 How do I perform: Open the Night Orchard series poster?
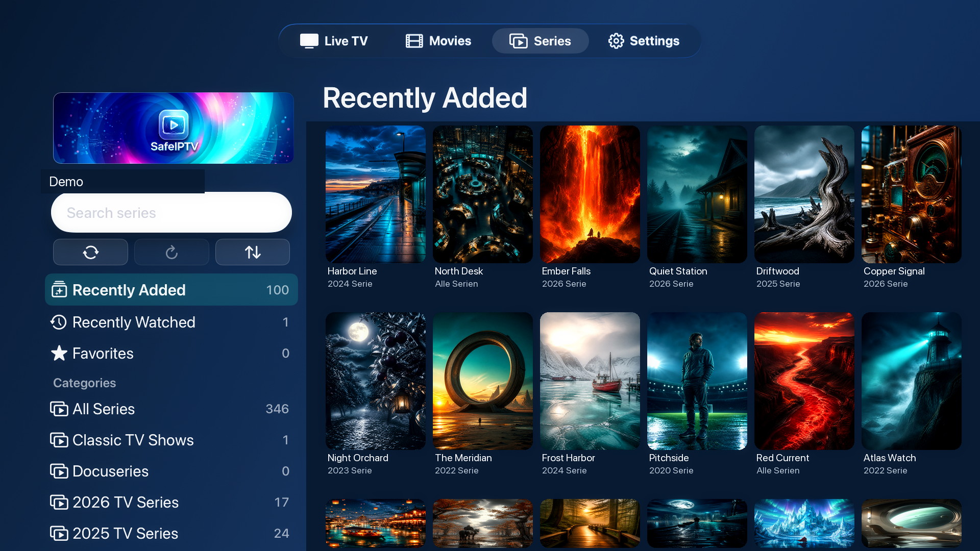coord(376,381)
